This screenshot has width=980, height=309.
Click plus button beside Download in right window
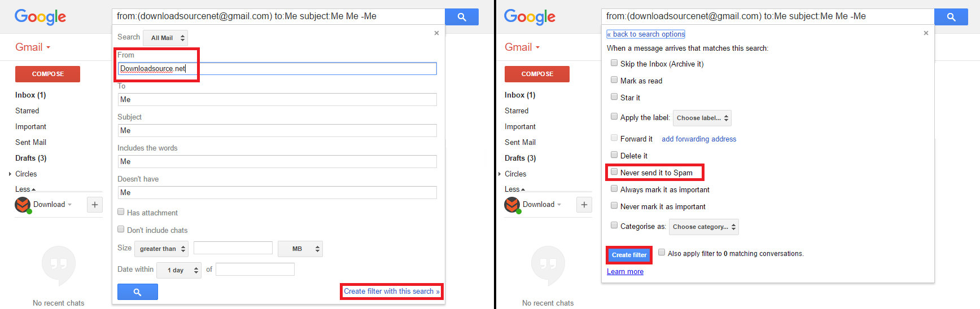tap(584, 205)
